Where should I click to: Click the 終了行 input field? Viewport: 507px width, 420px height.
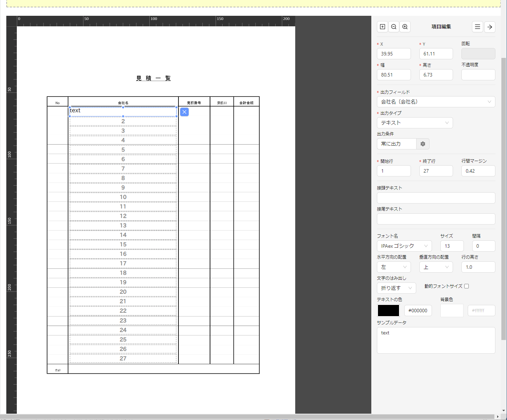coord(436,171)
